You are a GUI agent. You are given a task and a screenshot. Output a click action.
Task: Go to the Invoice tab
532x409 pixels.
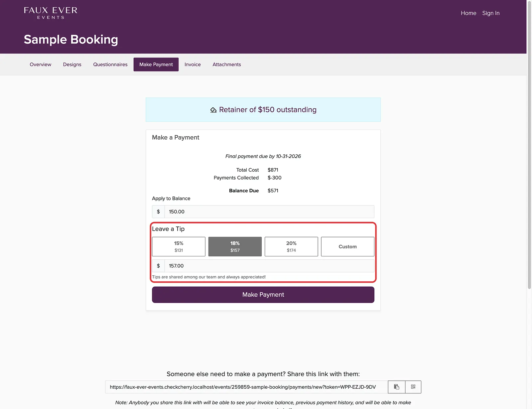193,65
